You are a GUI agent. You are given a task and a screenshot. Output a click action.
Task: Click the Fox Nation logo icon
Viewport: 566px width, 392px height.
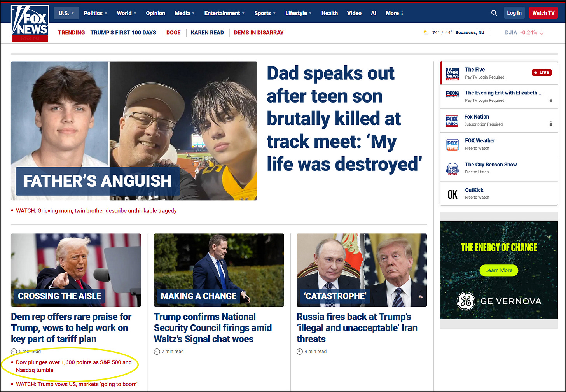coord(452,121)
